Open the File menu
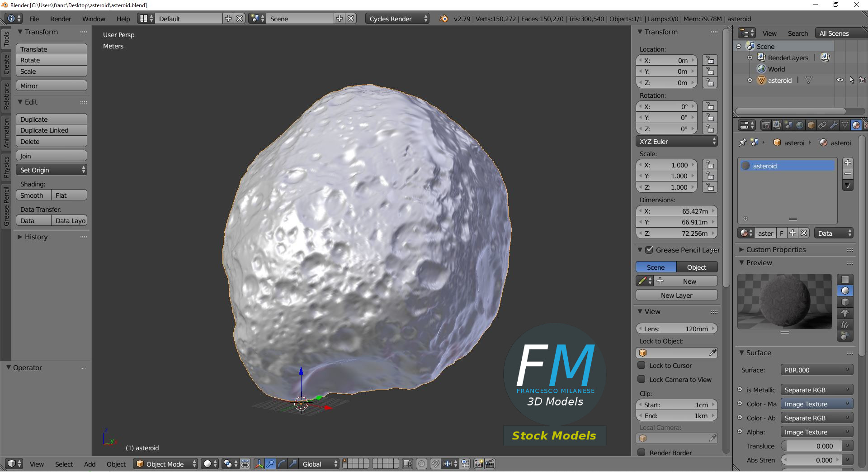 coord(34,19)
